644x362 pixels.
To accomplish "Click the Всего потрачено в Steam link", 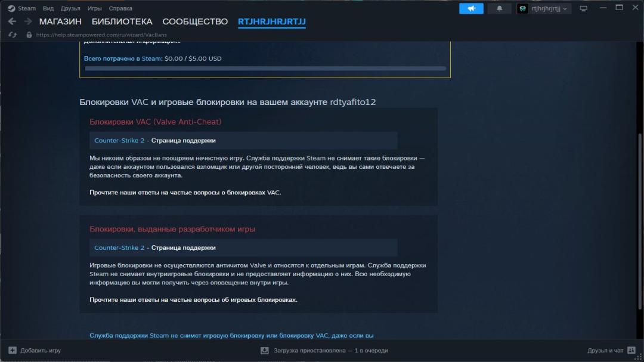I will (x=123, y=58).
